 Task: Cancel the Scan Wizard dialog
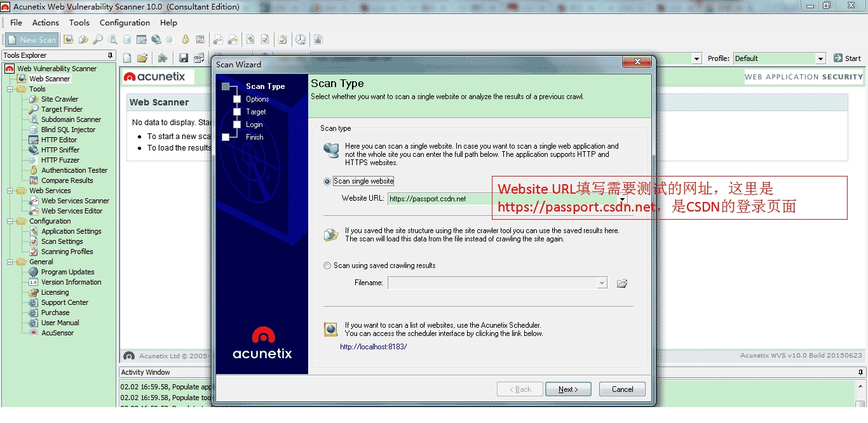(x=622, y=389)
